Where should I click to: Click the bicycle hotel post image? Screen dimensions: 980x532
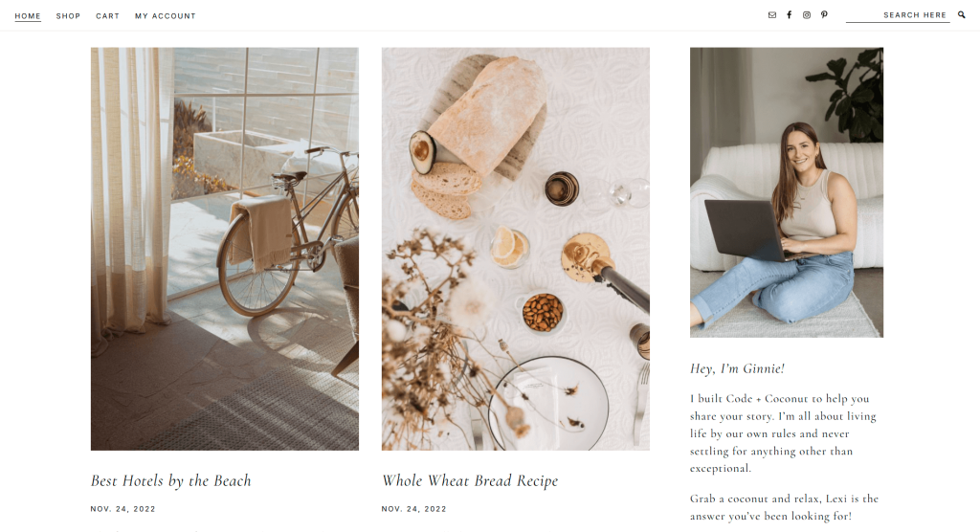(x=224, y=249)
